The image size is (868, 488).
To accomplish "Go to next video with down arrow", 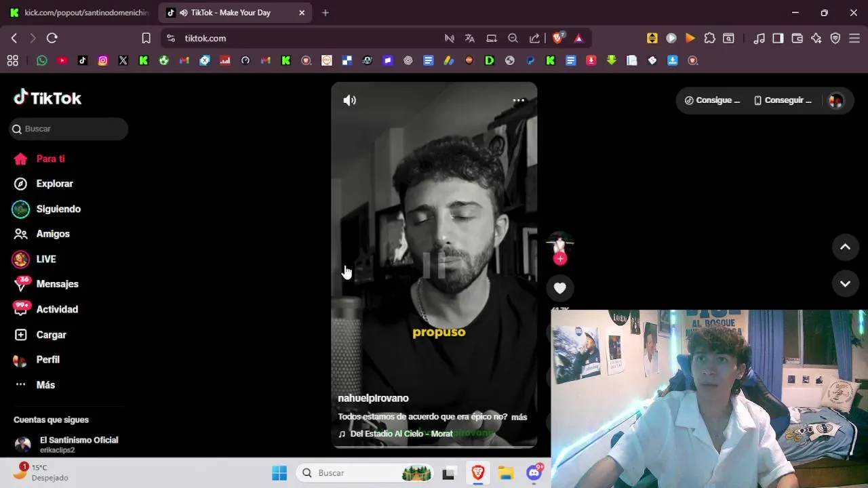I will click(845, 284).
